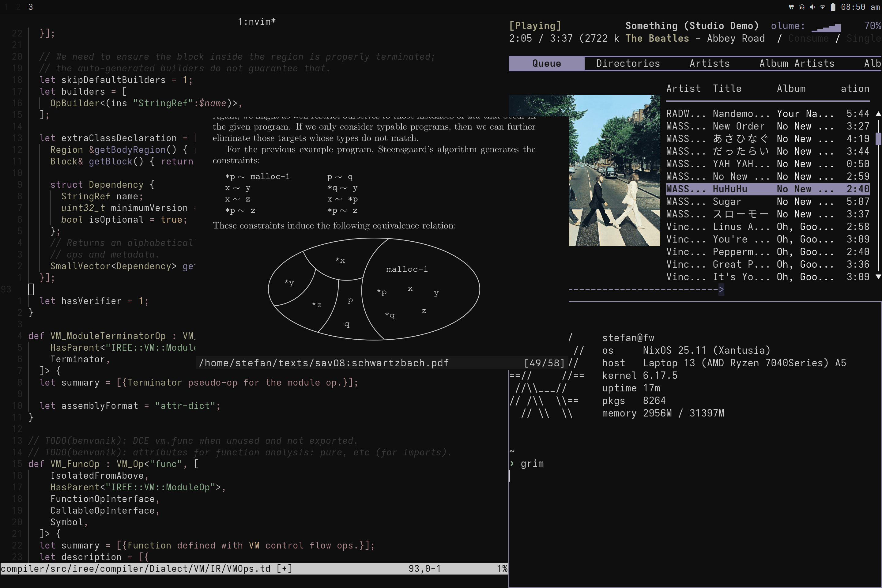This screenshot has height=588, width=882.
Task: Click the queue scroll-up arrow
Action: tap(878, 114)
